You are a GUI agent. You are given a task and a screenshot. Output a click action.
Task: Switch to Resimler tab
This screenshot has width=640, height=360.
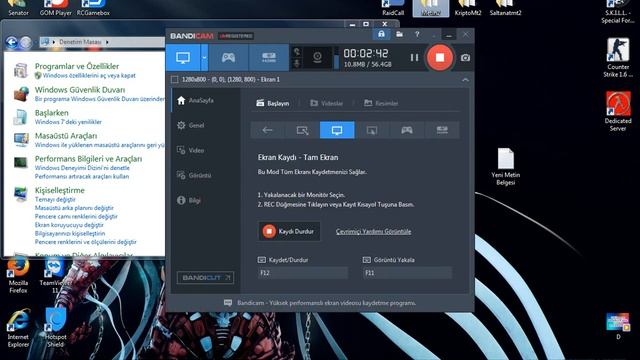coord(381,103)
